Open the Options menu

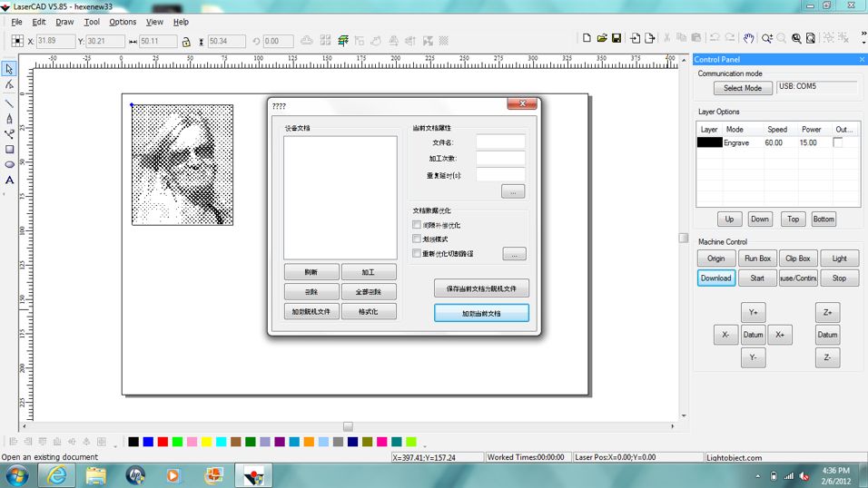(123, 22)
